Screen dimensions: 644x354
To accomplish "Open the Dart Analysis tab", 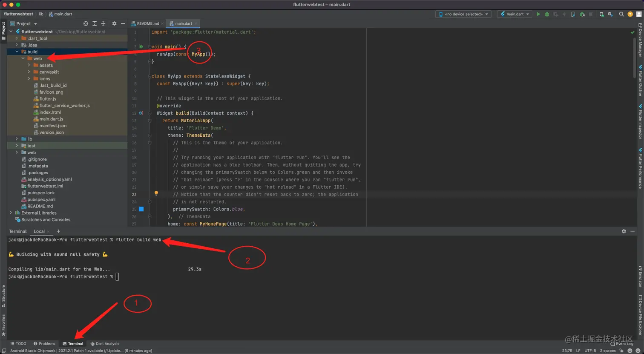I will [x=105, y=343].
